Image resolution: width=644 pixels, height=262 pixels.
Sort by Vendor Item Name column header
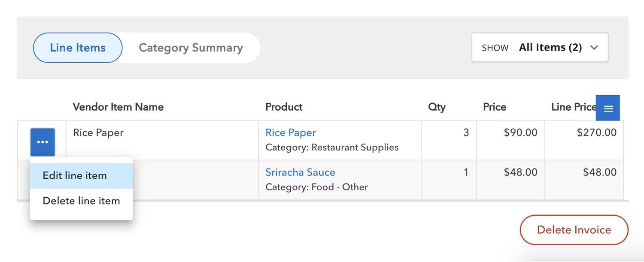[118, 107]
